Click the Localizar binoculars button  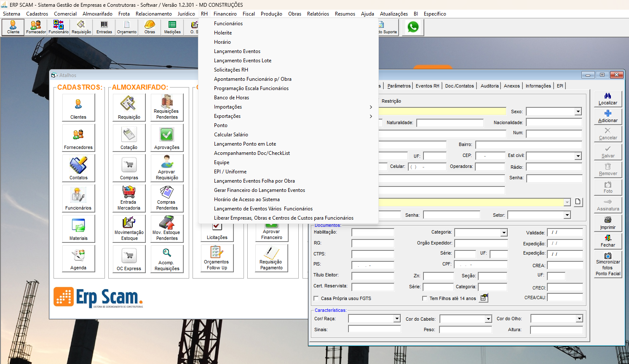pos(608,99)
